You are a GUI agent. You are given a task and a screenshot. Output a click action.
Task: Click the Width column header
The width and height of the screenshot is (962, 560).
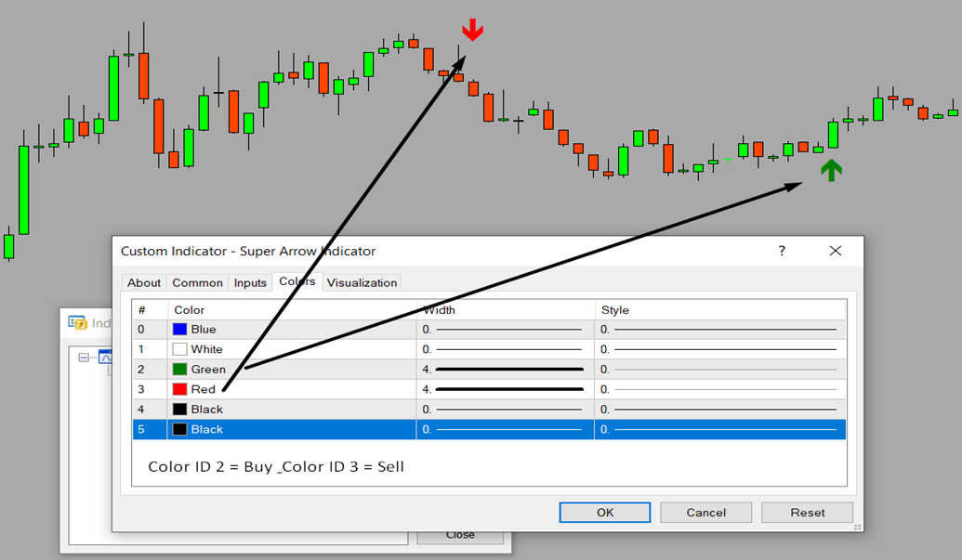click(506, 309)
